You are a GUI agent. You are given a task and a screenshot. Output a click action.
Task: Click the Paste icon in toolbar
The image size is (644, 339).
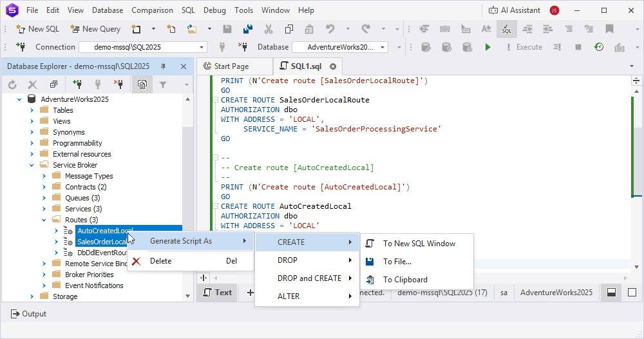(309, 29)
